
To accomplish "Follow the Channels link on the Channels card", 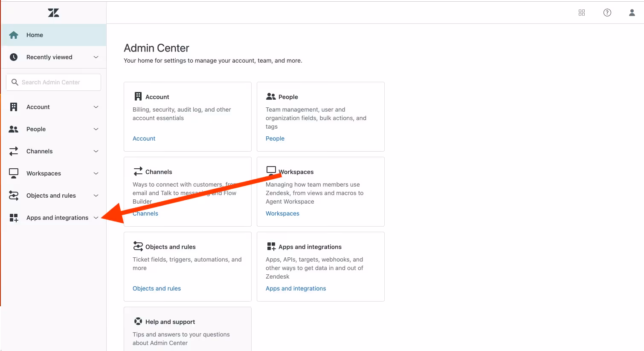I will point(145,213).
